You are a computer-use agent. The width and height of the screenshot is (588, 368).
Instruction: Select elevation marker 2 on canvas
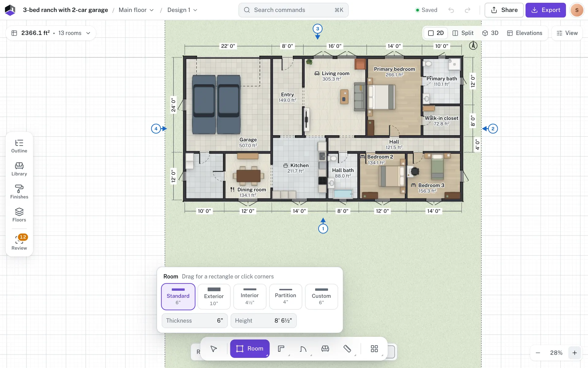493,129
